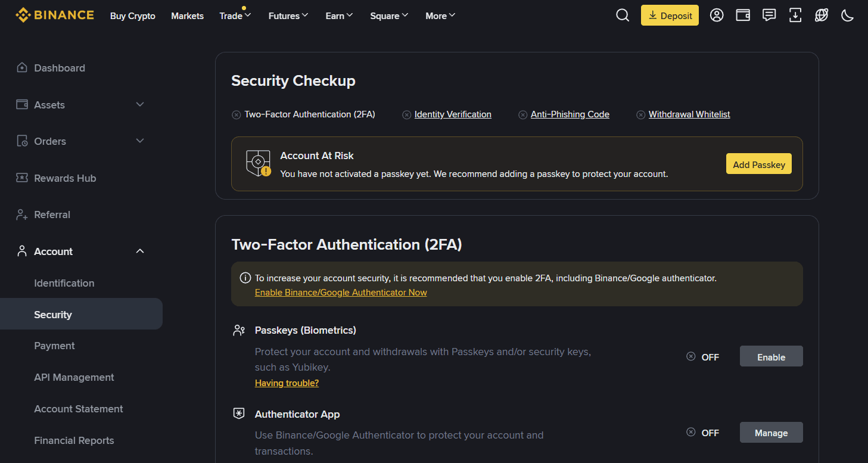Open Markets in top navigation
The height and width of the screenshot is (463, 868).
click(x=187, y=16)
